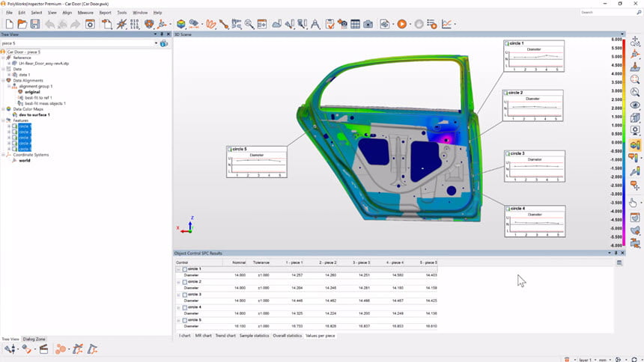Open the Report menu
644x362 pixels.
coord(105,13)
